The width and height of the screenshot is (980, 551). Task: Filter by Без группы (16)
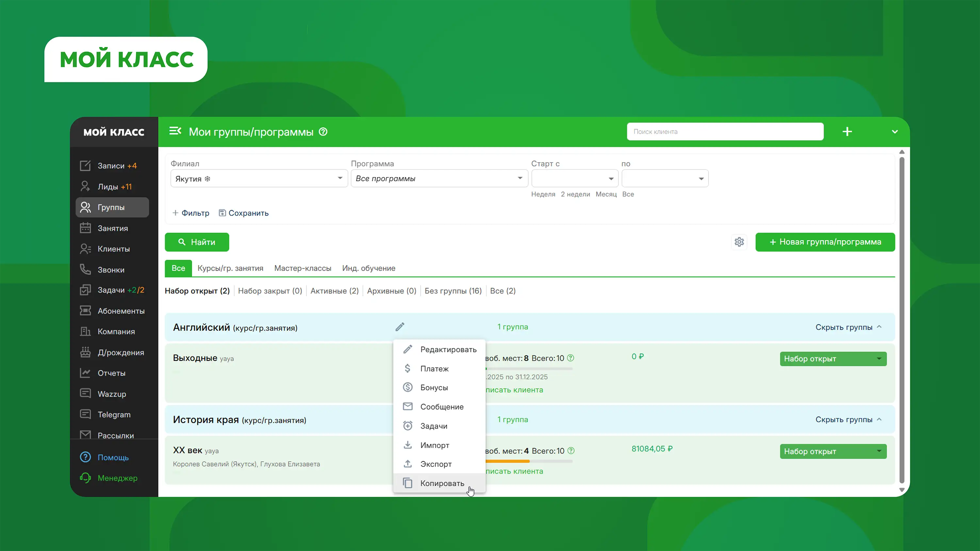coord(453,291)
